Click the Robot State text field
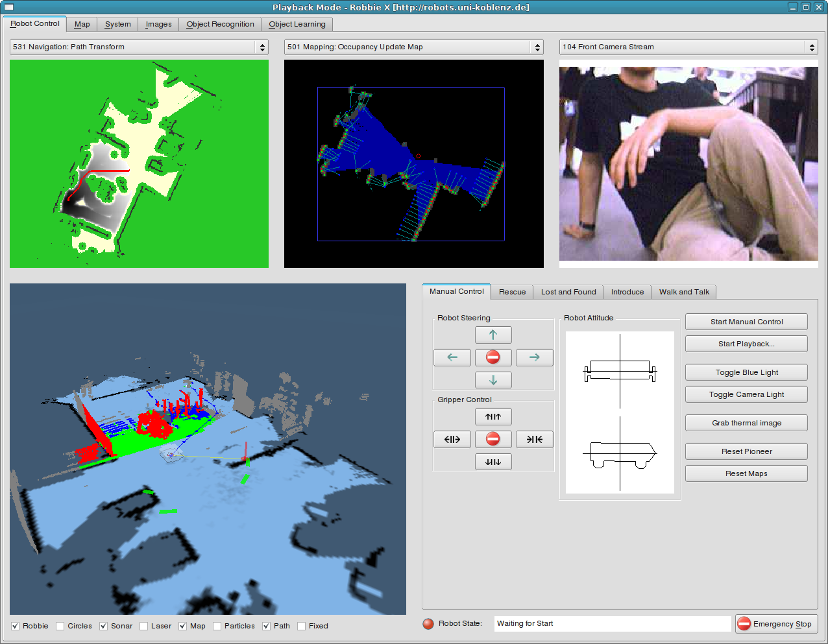The height and width of the screenshot is (644, 828). pos(612,623)
